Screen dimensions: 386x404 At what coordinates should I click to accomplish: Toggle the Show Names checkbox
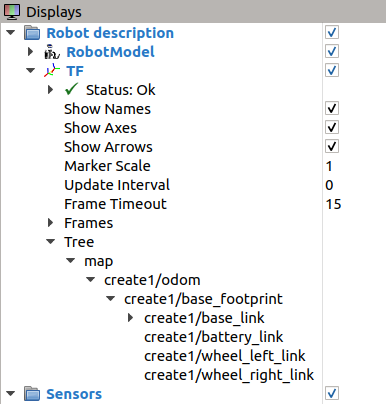point(332,109)
